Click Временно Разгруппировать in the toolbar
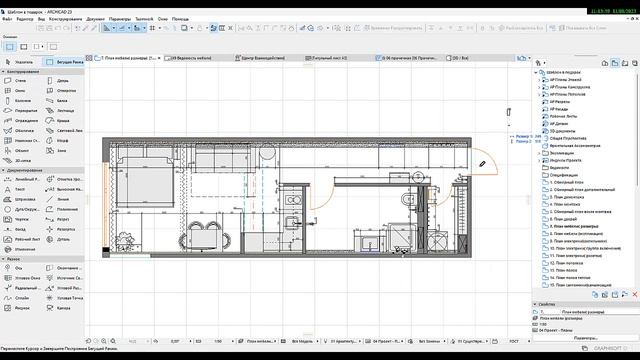This screenshot has height=360, width=640. (x=393, y=28)
